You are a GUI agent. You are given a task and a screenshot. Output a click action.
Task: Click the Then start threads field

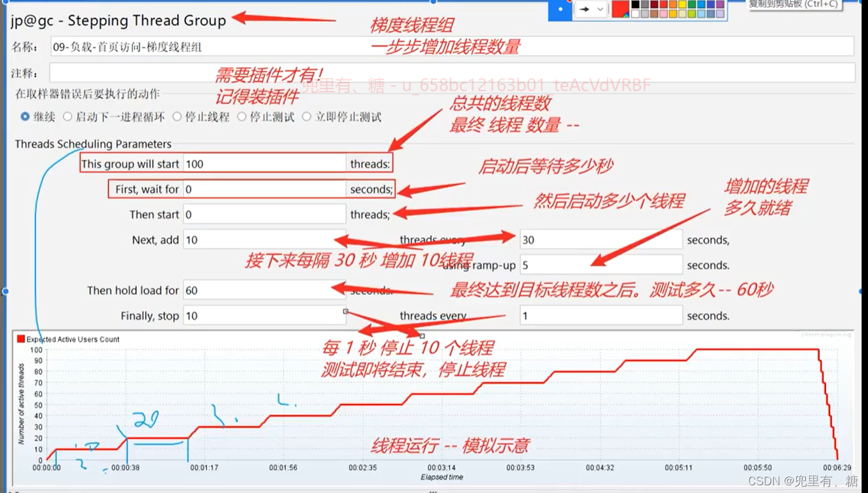pos(264,214)
